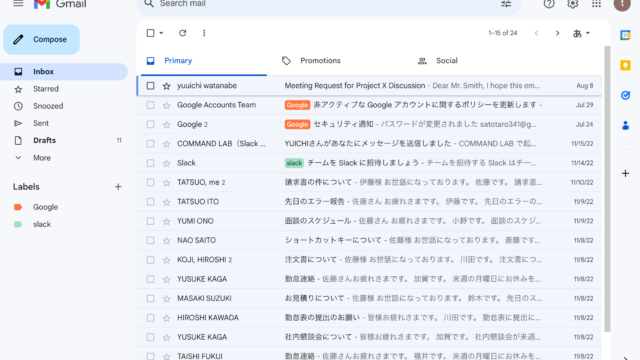This screenshot has height=360, width=640.
Task: Open the Google label
Action: pyautogui.click(x=45, y=207)
